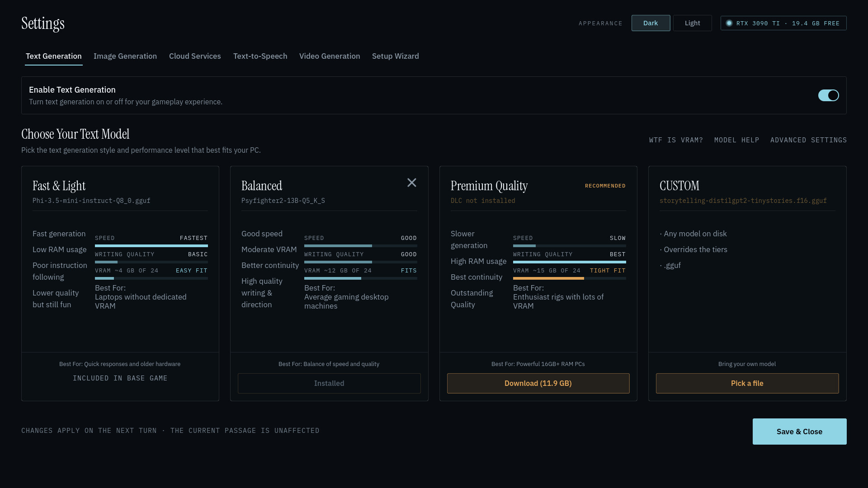The height and width of the screenshot is (488, 868).
Task: Click the GPU status dot beside RTX 3090 TI
Action: 729,23
